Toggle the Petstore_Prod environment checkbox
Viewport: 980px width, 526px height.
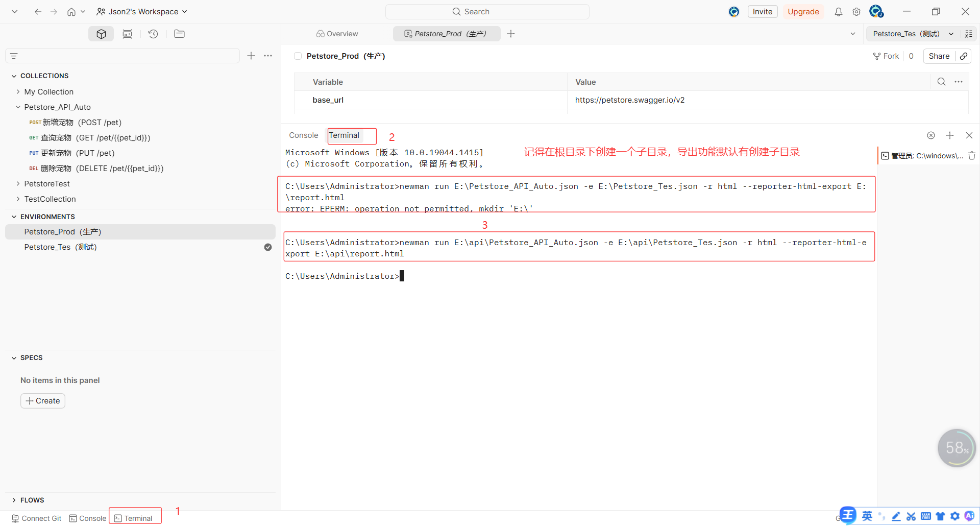click(x=298, y=56)
